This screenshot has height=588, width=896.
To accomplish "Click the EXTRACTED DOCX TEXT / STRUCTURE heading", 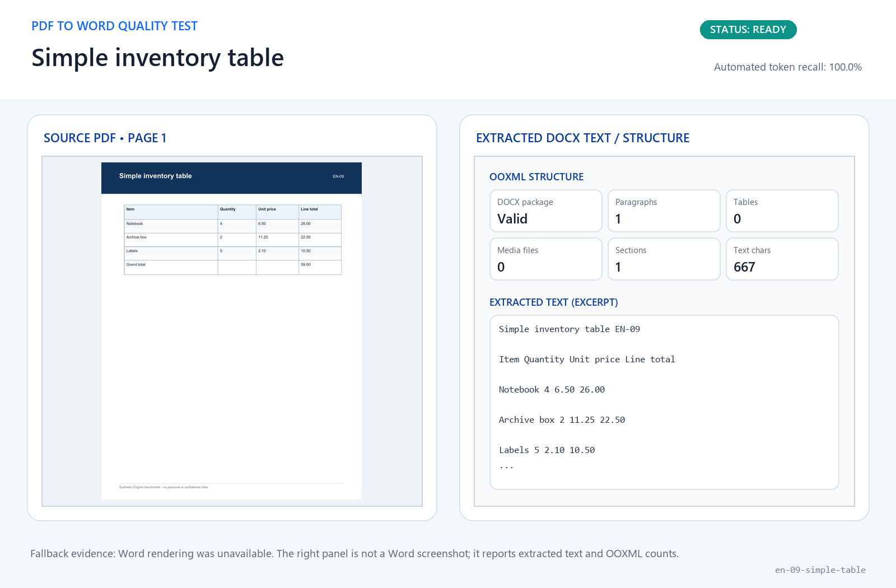I will (x=582, y=138).
